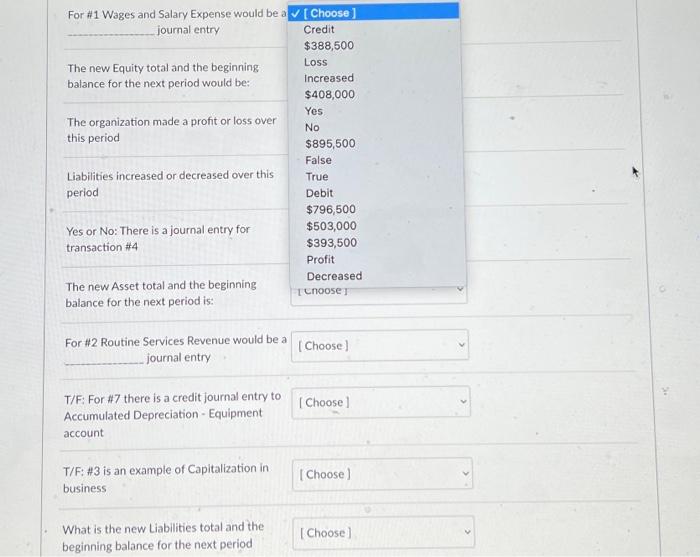This screenshot has height=557, width=700.
Task: Choose $503,000 in the open list
Action: tap(331, 226)
